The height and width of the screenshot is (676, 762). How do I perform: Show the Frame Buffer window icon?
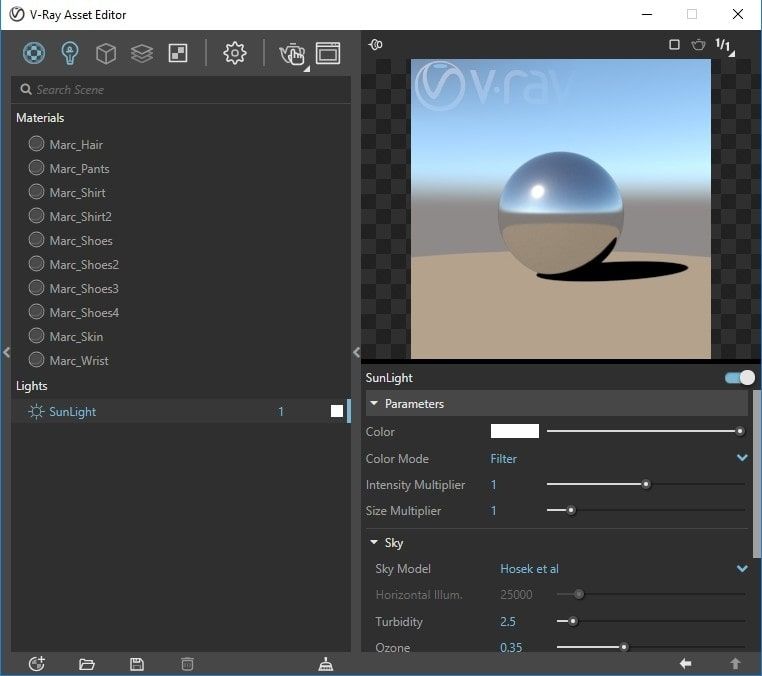[x=328, y=53]
